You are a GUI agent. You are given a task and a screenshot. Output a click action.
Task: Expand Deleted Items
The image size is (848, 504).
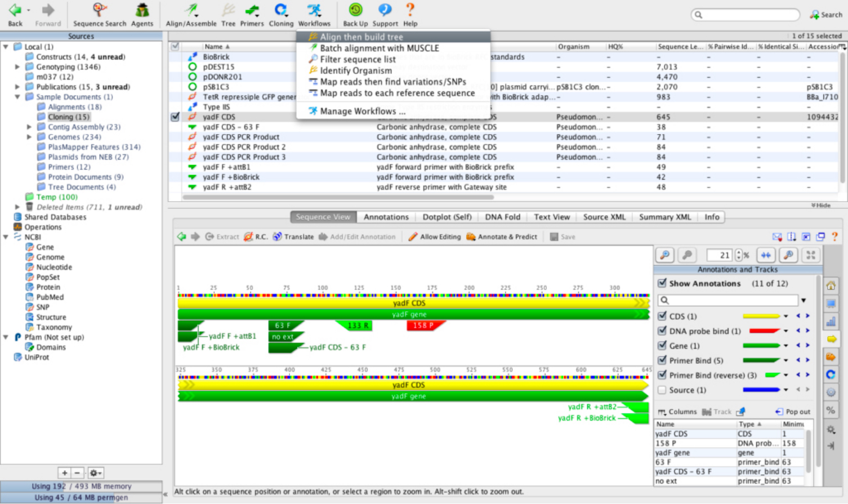[17, 207]
